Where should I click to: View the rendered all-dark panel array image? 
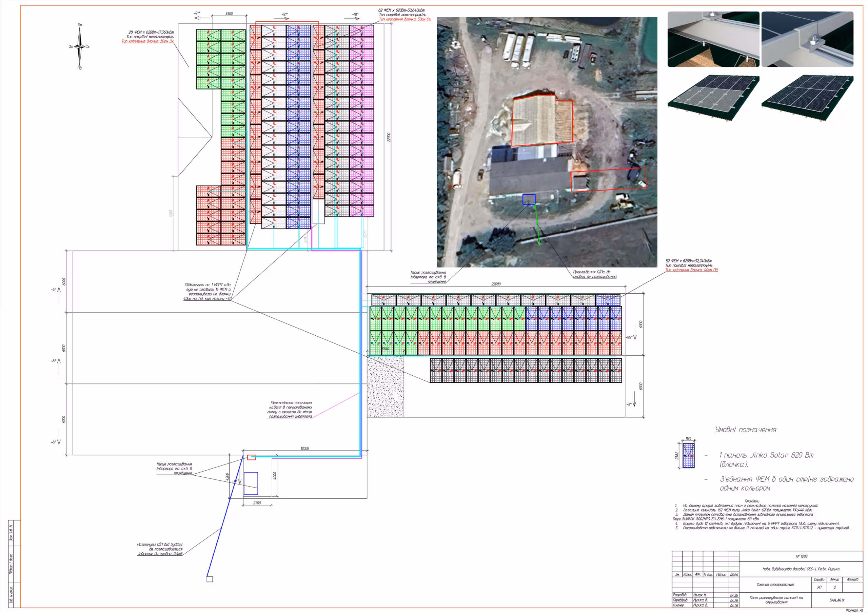[x=807, y=98]
